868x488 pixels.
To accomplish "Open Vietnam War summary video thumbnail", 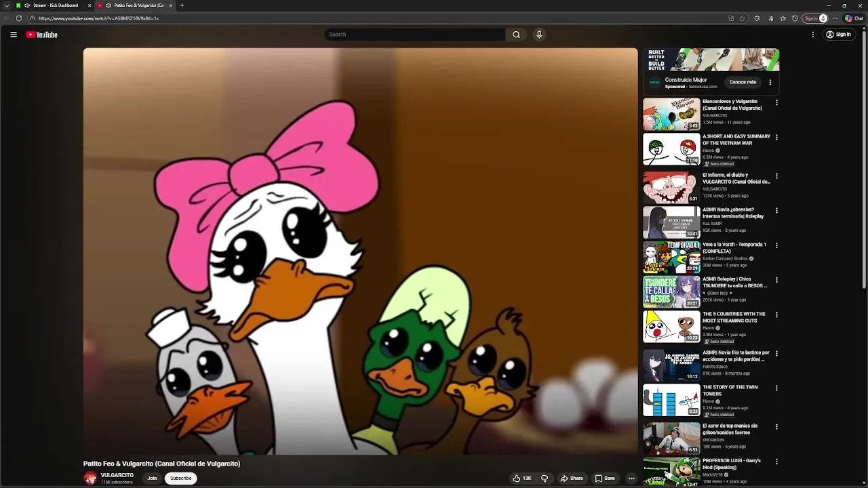I will [671, 149].
